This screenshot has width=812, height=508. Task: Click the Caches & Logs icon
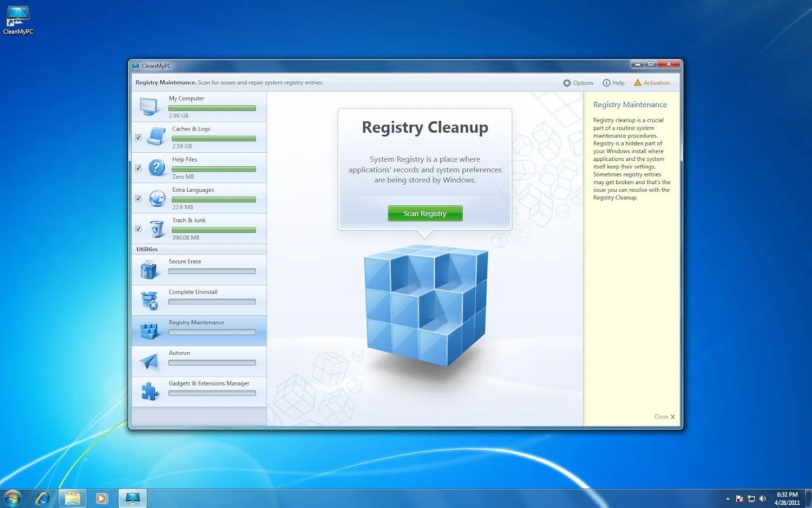(156, 136)
